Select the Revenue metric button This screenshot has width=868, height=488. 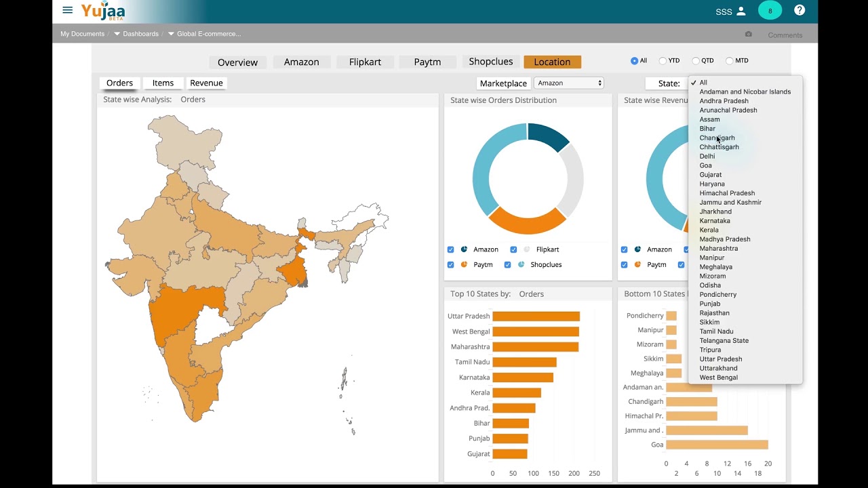(206, 83)
